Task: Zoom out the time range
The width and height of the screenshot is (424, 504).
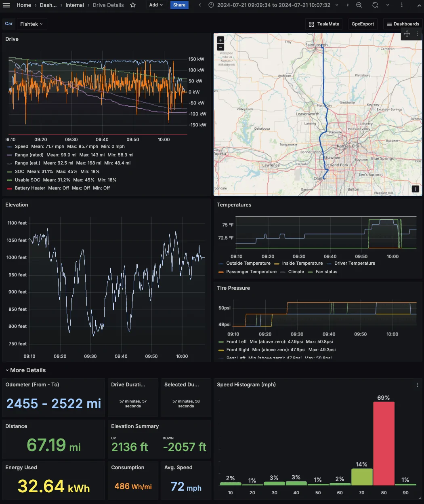Action: pos(359,5)
